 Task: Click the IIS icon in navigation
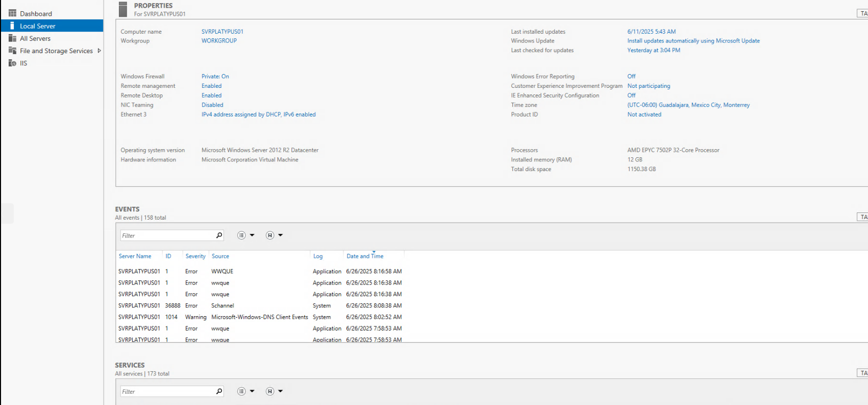tap(12, 63)
